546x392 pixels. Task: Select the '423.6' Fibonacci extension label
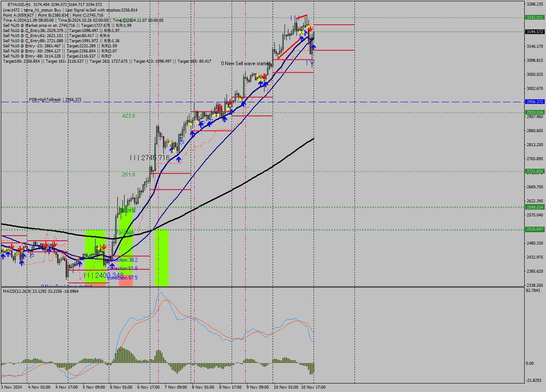pyautogui.click(x=128, y=116)
